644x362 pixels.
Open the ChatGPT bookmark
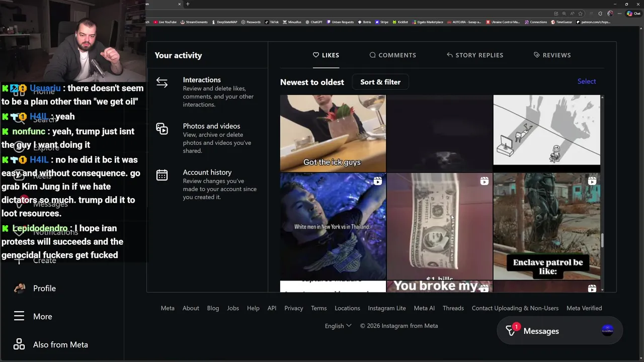(x=314, y=22)
